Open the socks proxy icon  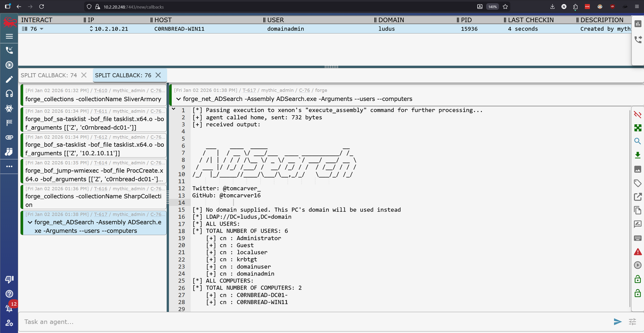pos(9,152)
